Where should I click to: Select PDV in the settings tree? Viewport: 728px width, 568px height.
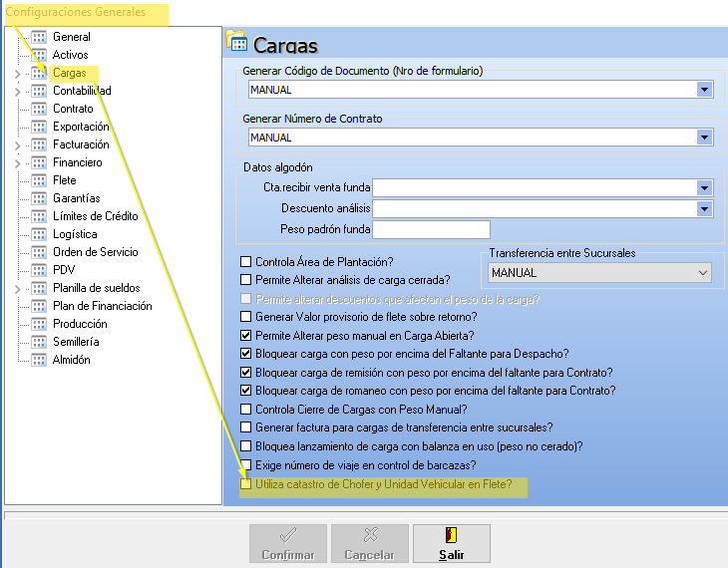click(64, 270)
